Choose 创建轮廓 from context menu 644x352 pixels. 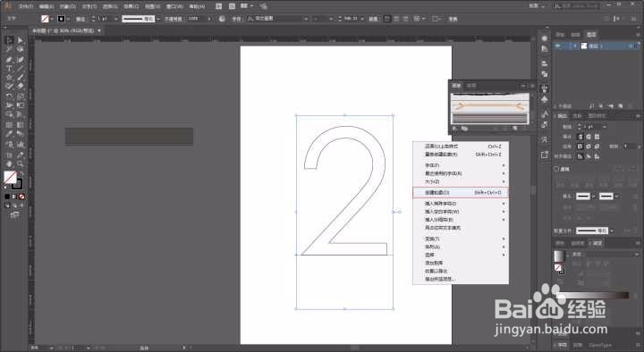(x=461, y=192)
